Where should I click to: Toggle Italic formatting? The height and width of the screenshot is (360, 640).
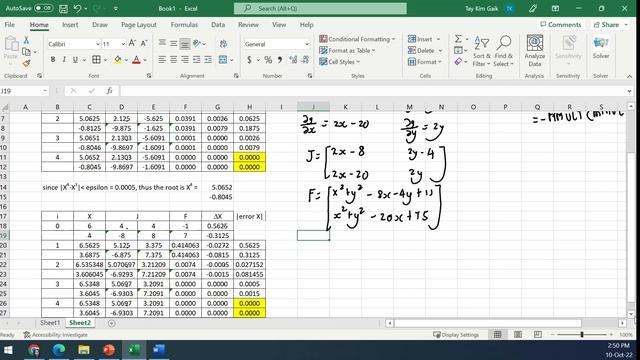coord(64,60)
